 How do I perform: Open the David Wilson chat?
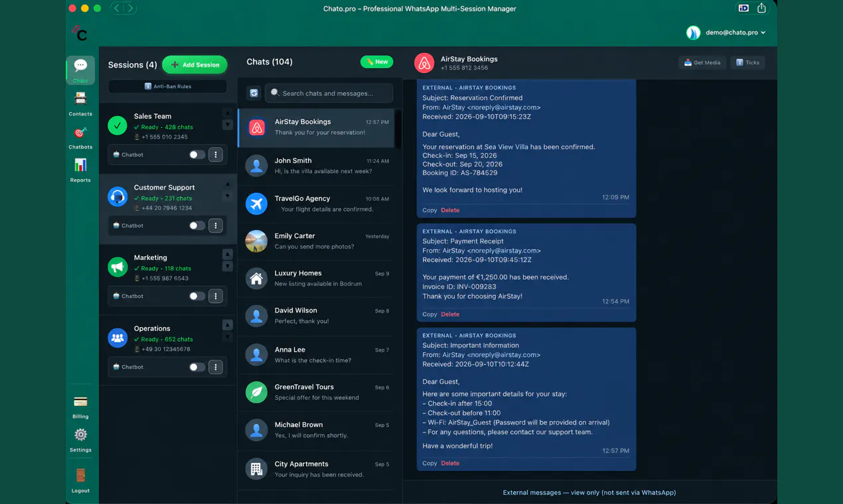(316, 316)
